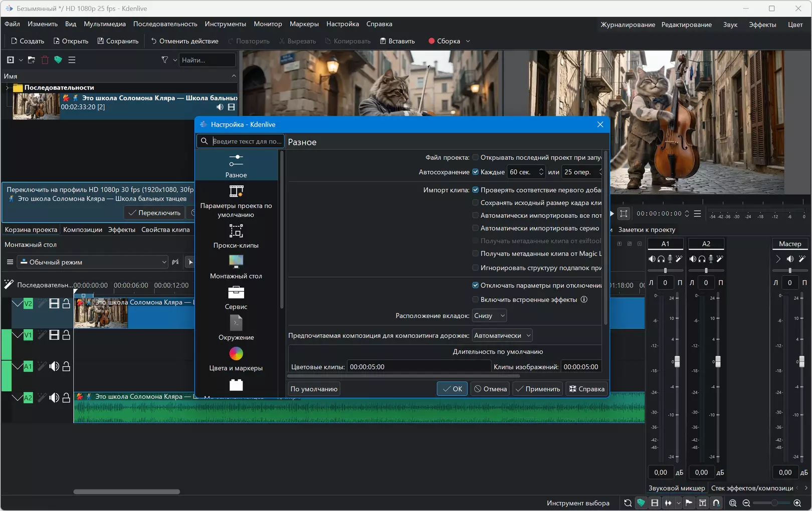This screenshot has height=511, width=812.
Task: Click the fit zoom to project icon
Action: pyautogui.click(x=733, y=503)
